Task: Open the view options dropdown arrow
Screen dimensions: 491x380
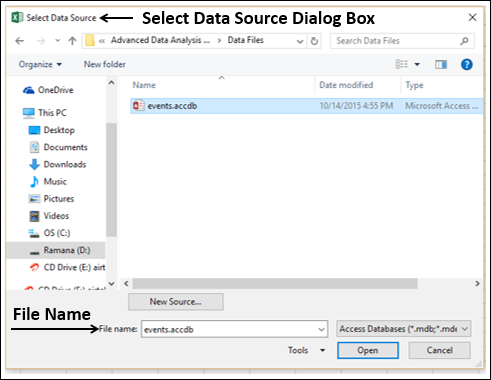Action: (417, 64)
